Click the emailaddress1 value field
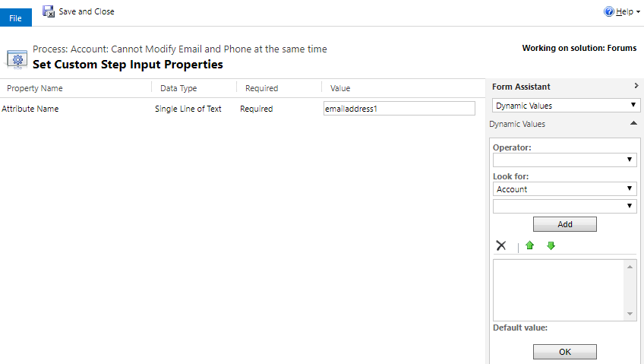 tap(399, 109)
